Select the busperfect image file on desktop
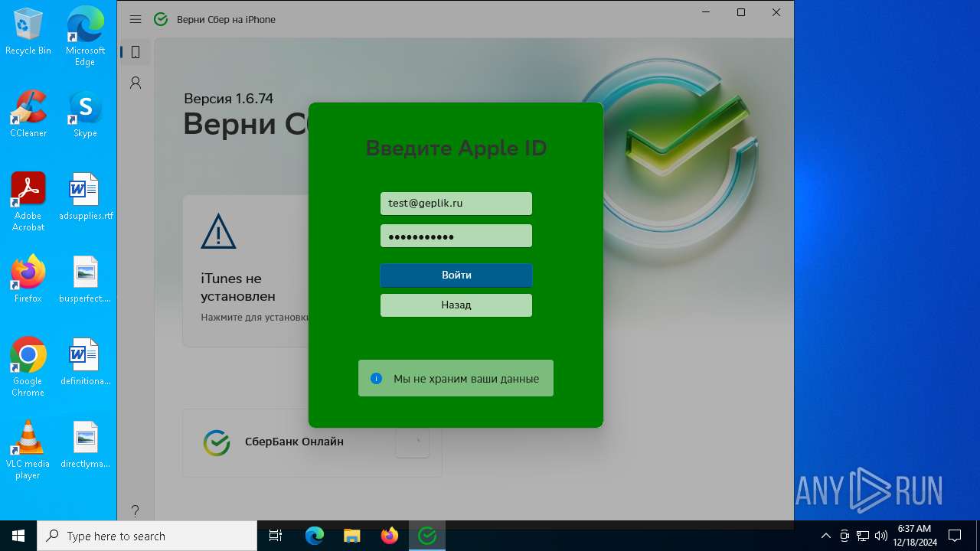This screenshot has width=980, height=551. point(85,279)
